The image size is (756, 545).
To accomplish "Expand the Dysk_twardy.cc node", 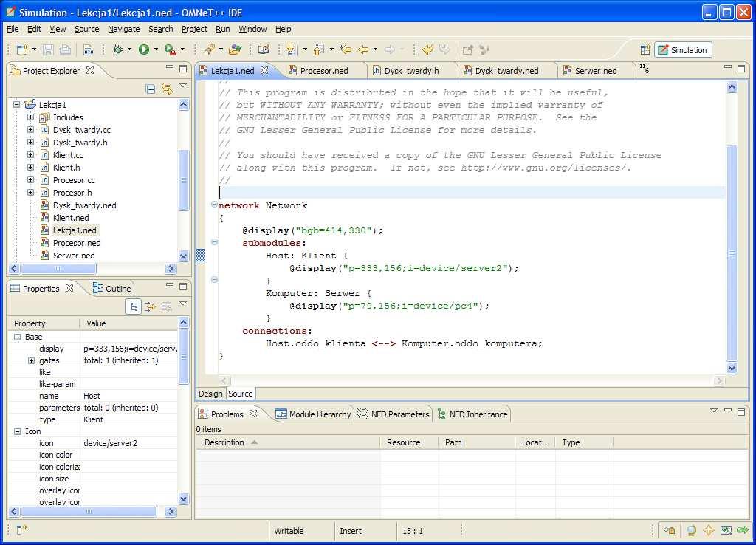I will [30, 130].
